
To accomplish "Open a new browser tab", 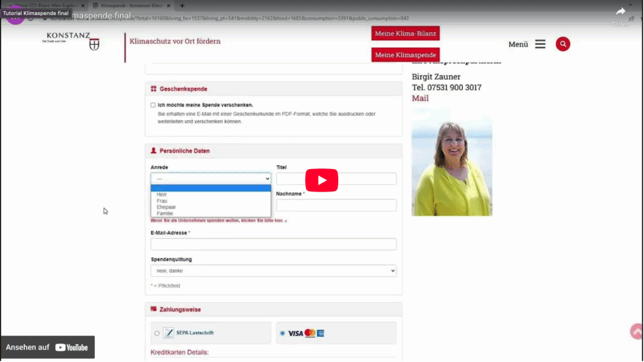I will 182,5.
